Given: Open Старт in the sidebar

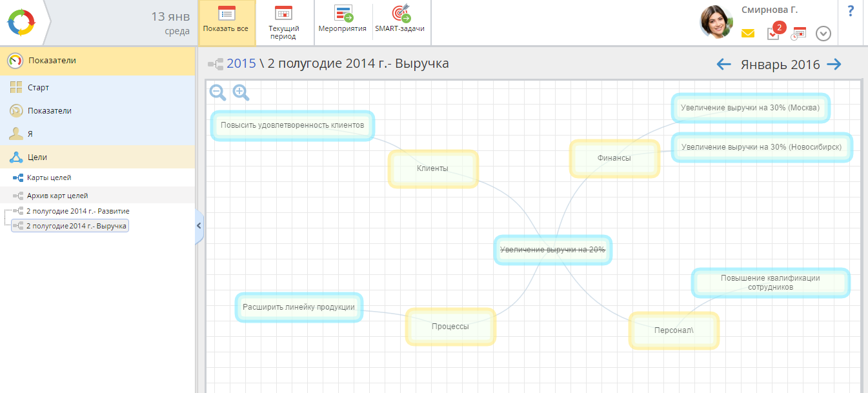Looking at the screenshot, I should click(x=38, y=88).
